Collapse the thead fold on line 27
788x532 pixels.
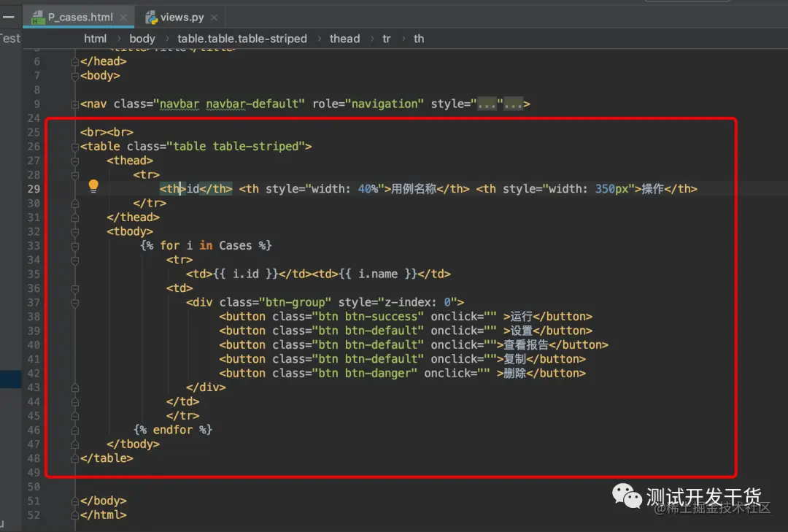click(75, 161)
